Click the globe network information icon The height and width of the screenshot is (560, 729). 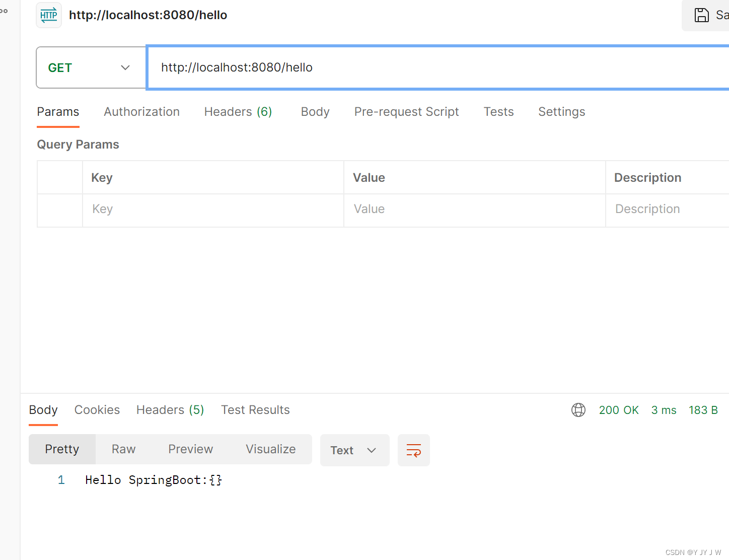tap(578, 410)
